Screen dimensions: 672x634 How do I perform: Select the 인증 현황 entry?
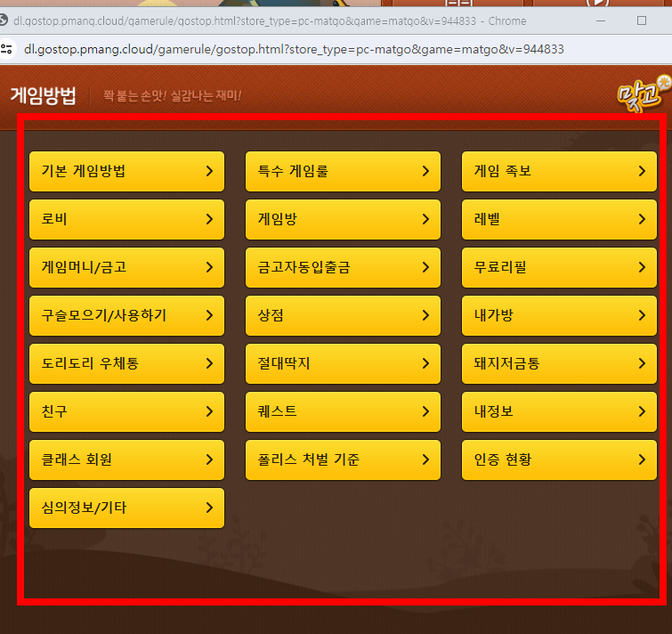[559, 459]
